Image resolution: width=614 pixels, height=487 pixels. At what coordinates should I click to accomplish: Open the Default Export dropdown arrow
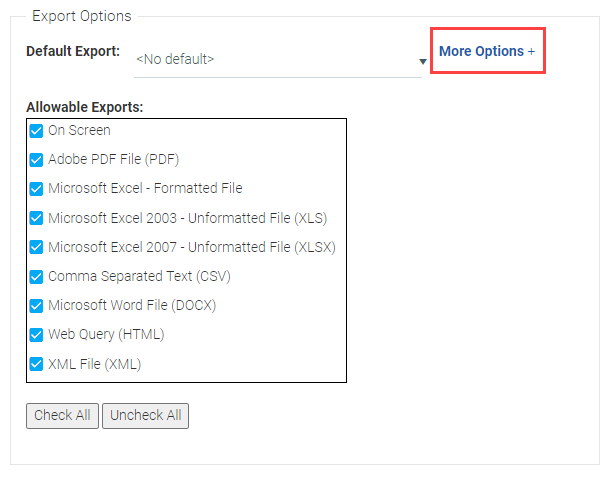[x=423, y=61]
